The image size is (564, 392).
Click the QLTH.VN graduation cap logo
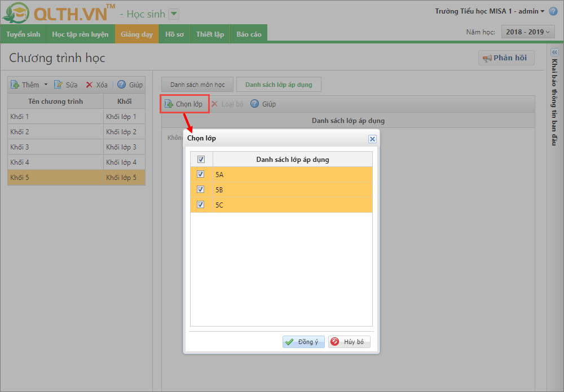pos(15,13)
